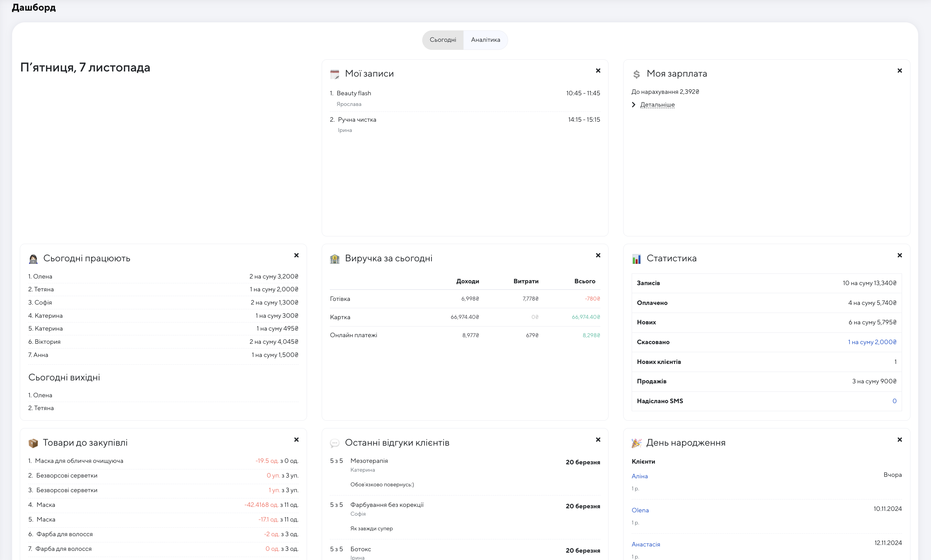
Task: Open client Аліна birthday link
Action: pyautogui.click(x=639, y=476)
